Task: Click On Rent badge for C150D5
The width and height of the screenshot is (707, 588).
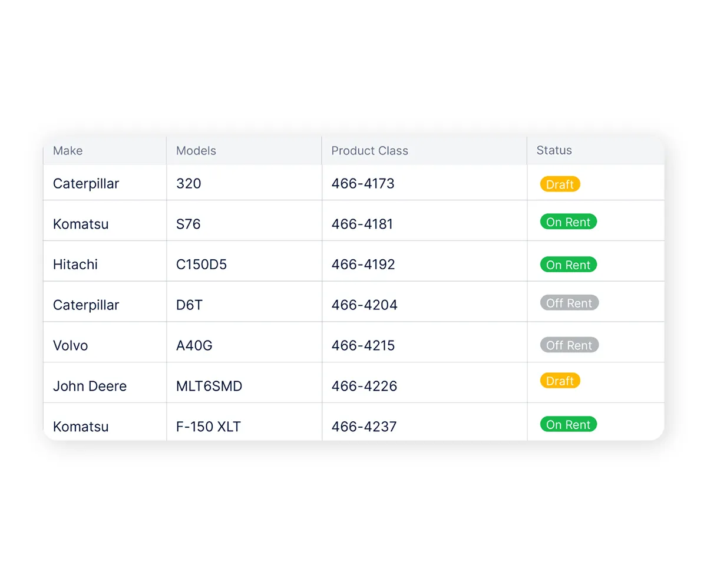Action: [569, 265]
